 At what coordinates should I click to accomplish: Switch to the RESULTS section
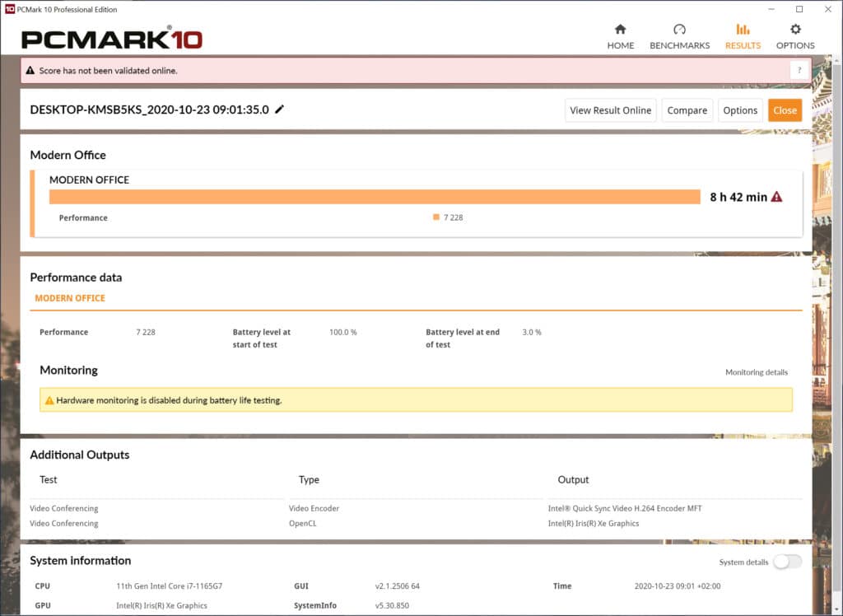tap(743, 37)
